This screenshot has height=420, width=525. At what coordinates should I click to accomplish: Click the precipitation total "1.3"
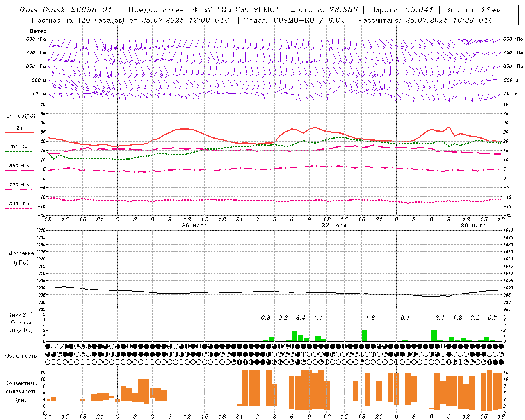pyautogui.click(x=457, y=317)
